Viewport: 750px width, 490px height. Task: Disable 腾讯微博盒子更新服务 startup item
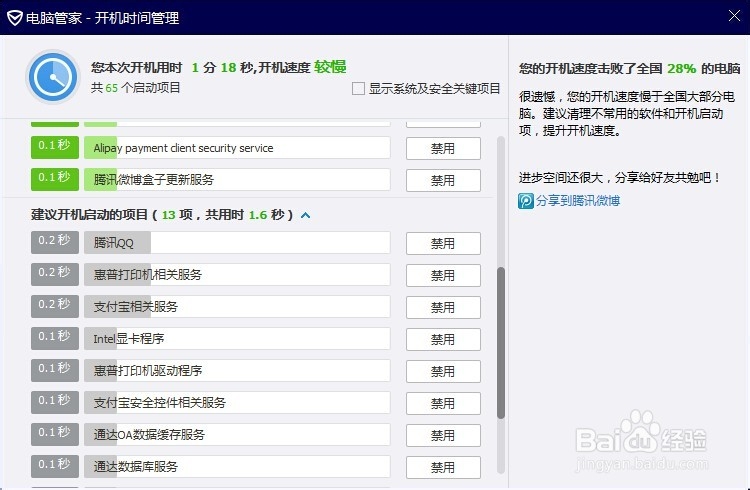coord(443,180)
